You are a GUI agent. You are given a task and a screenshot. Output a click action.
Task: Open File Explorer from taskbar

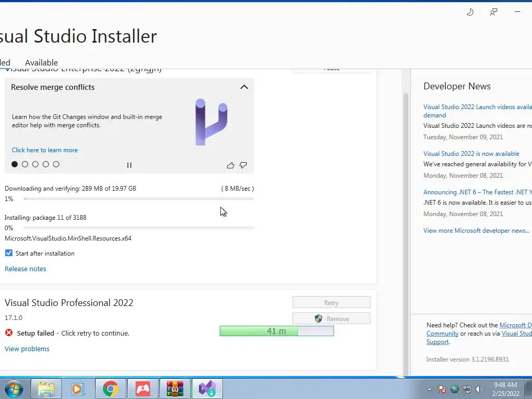click(x=46, y=389)
